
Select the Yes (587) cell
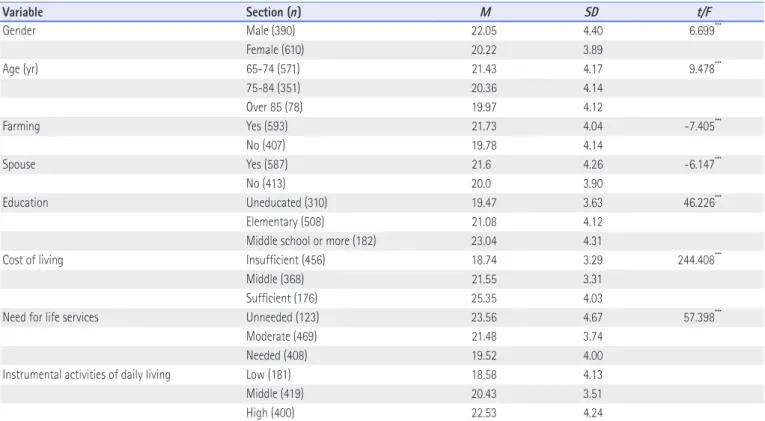coord(267,164)
